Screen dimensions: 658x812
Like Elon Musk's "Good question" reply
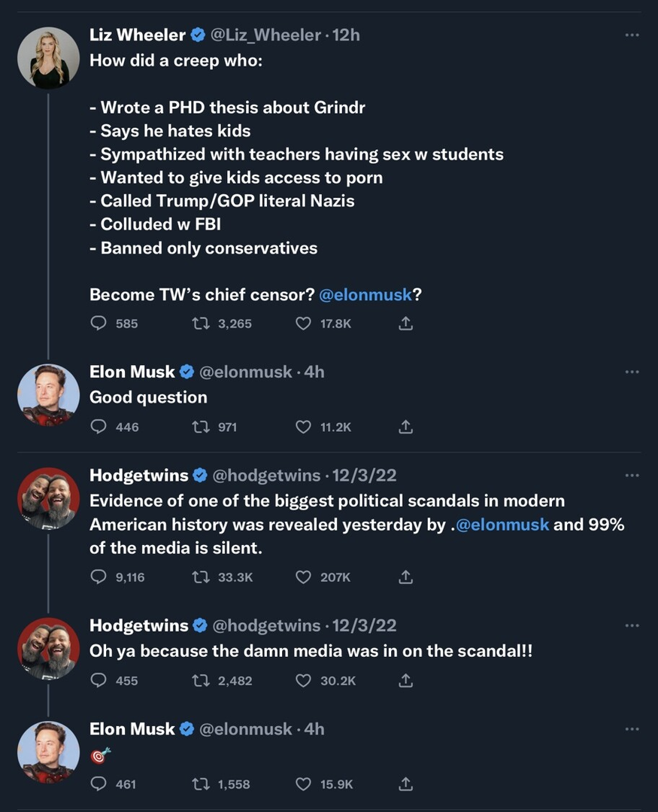click(x=303, y=427)
